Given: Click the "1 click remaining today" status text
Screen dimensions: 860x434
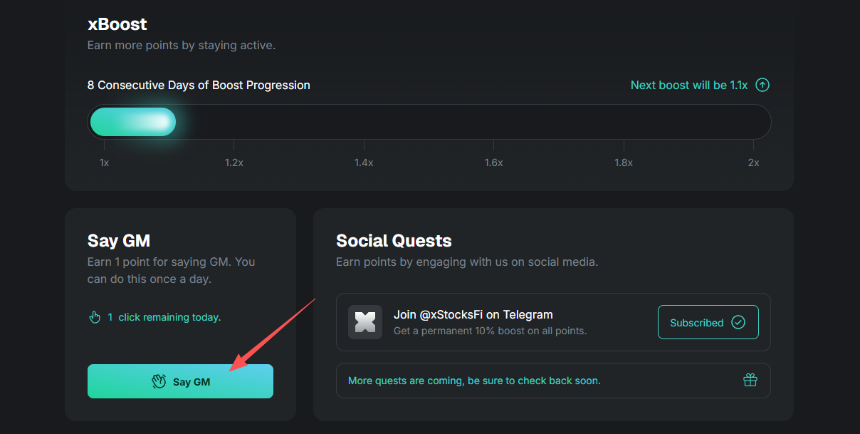Looking at the screenshot, I should [164, 317].
